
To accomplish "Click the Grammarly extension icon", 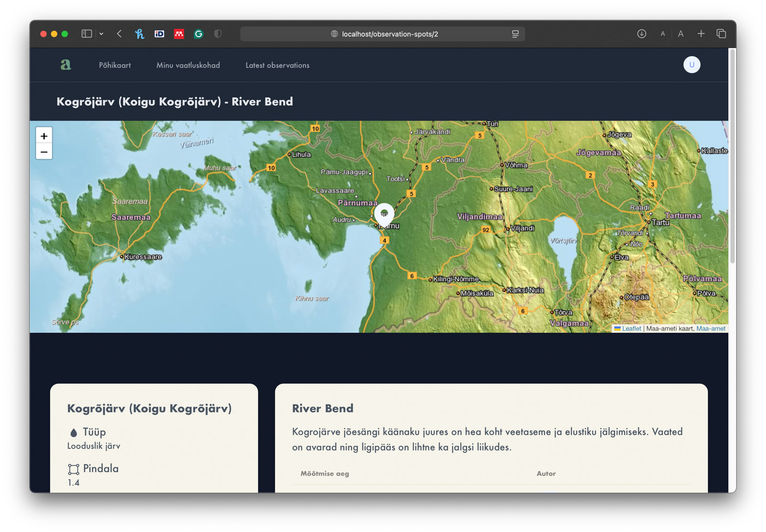I will point(198,34).
